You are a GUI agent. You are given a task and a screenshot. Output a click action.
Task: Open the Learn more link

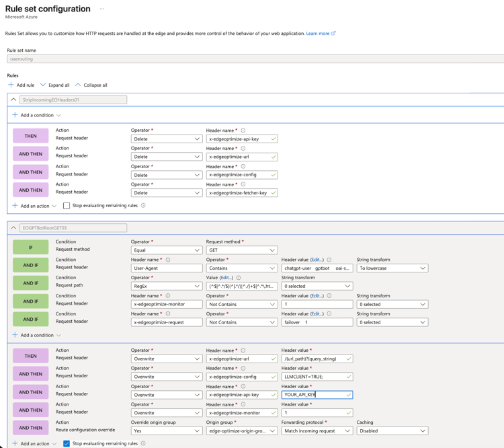coord(321,34)
